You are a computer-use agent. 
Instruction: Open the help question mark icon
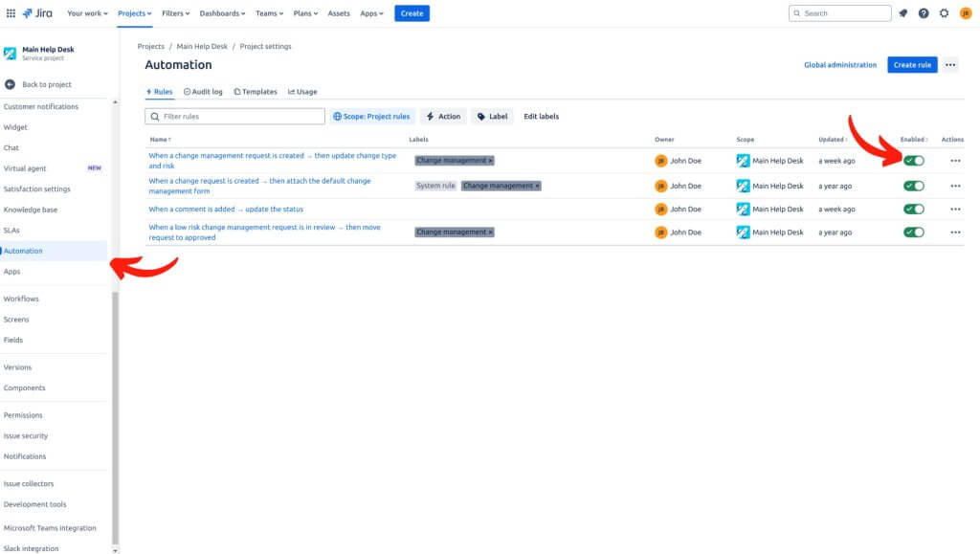tap(922, 12)
